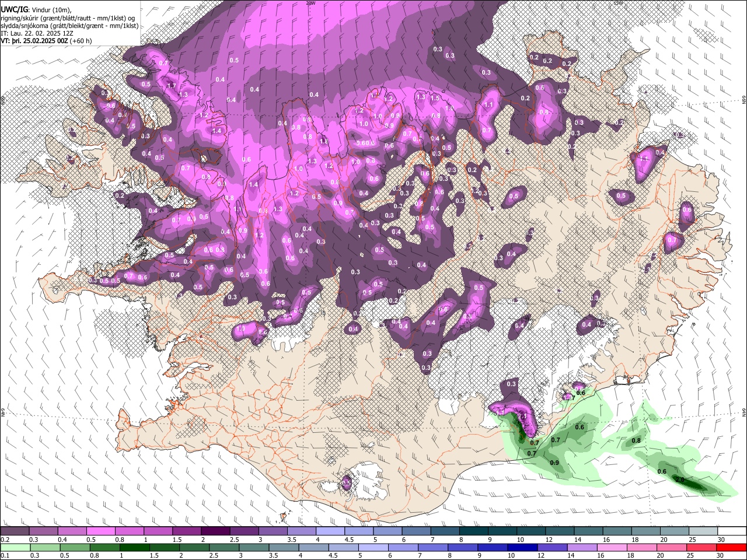Viewport: 747px width, 560px height.
Task: Select the 6 periwinkle swatch in lower legend
Action: pyautogui.click(x=403, y=547)
